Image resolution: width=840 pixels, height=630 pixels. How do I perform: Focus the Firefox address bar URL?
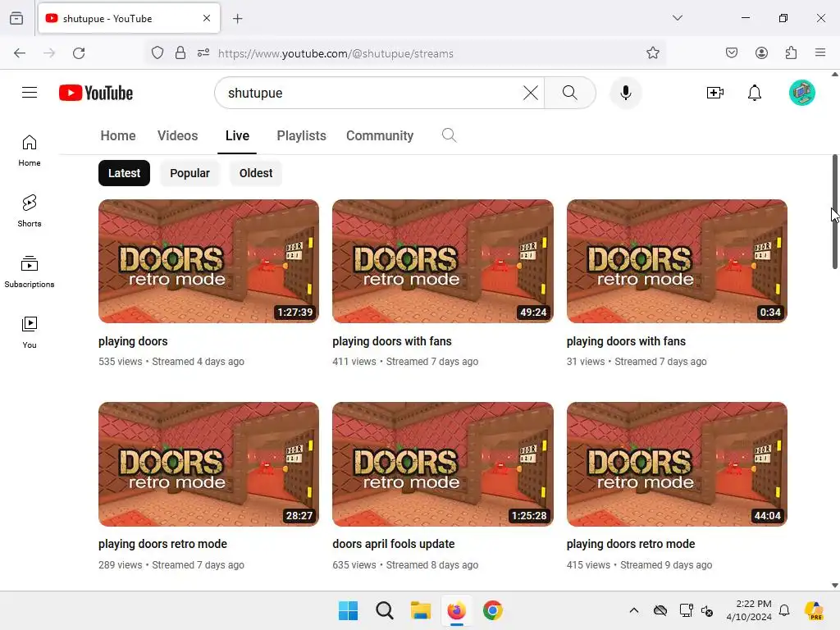click(x=428, y=53)
